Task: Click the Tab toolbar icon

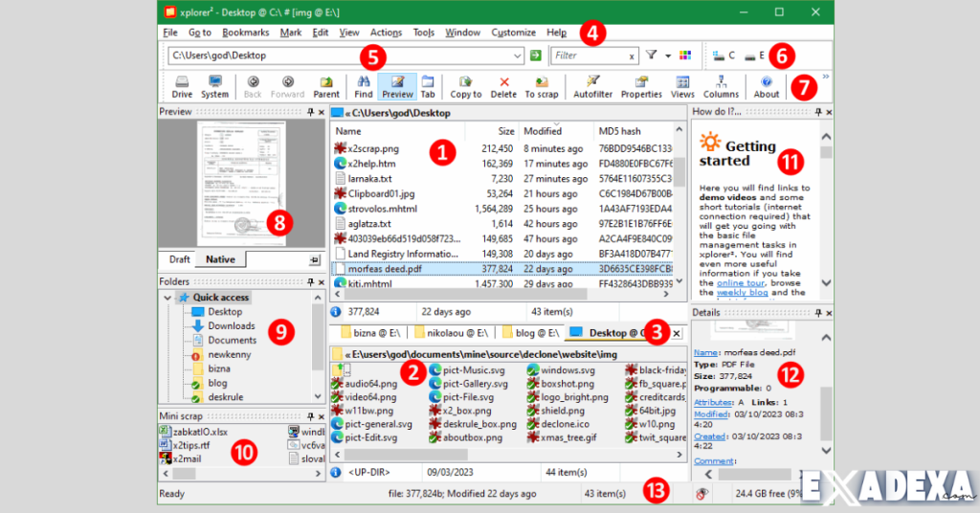Action: coord(428,87)
